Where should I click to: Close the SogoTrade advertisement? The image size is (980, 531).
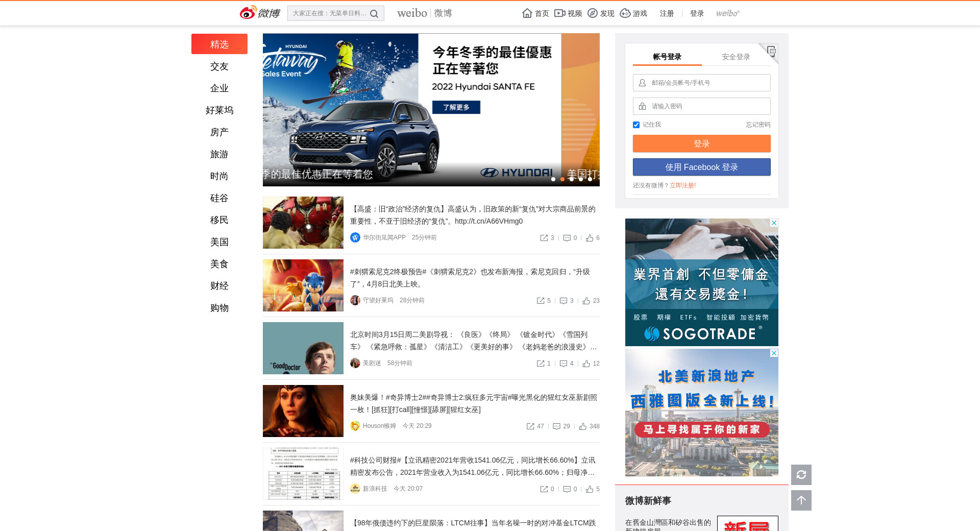774,223
